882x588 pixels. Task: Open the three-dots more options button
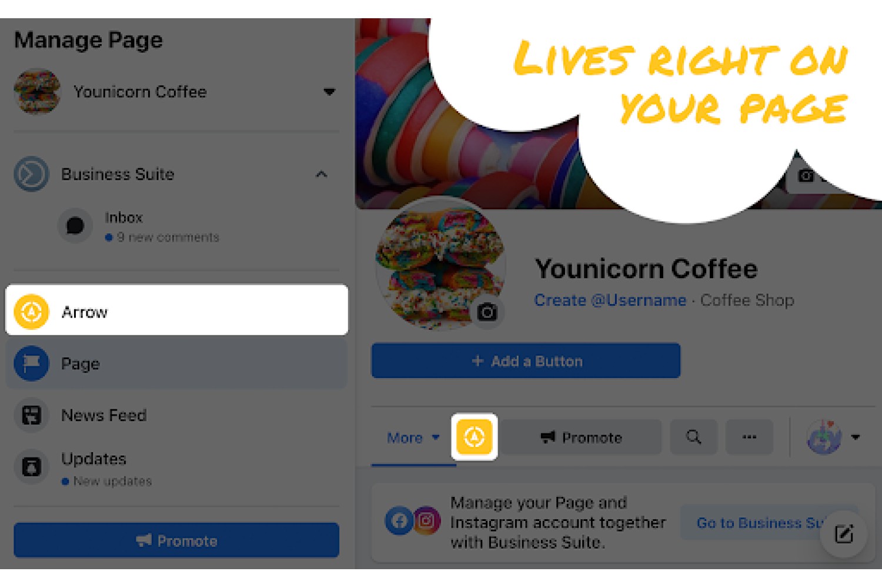[x=749, y=437]
